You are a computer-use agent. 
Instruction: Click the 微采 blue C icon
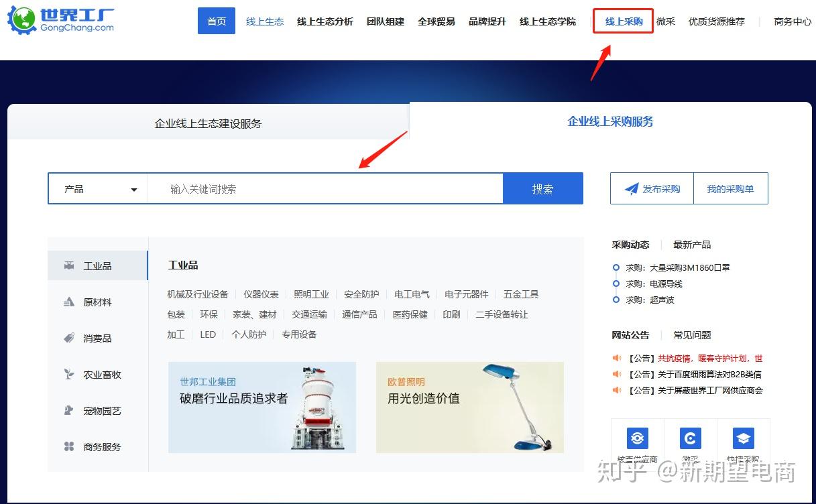pos(691,438)
